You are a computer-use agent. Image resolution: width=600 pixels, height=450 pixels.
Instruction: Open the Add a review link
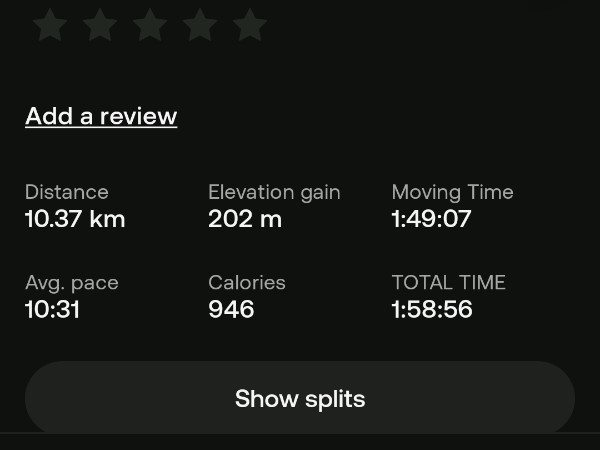coord(101,116)
